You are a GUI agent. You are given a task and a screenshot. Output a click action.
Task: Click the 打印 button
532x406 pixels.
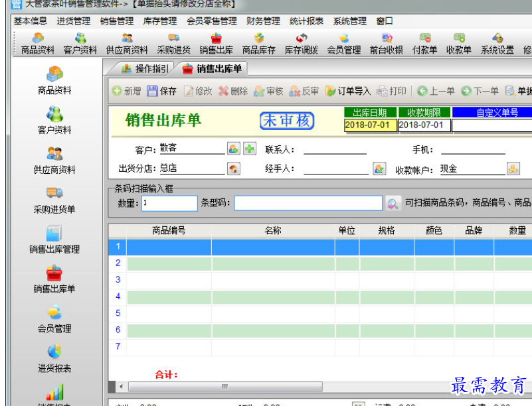[x=392, y=91]
